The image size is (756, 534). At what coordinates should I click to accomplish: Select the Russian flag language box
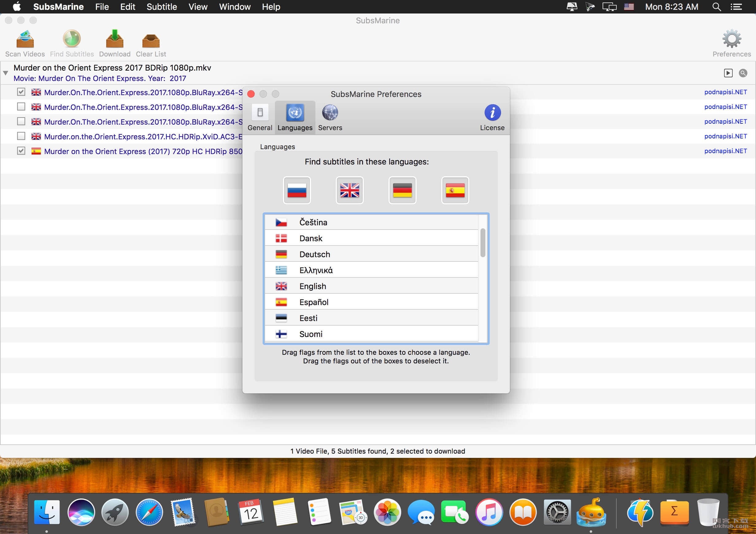[297, 190]
